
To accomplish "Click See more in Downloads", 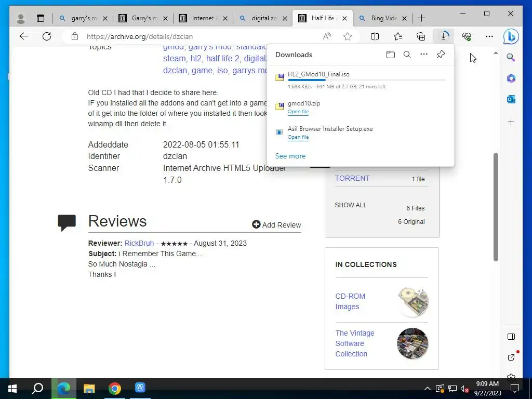I will tap(290, 156).
